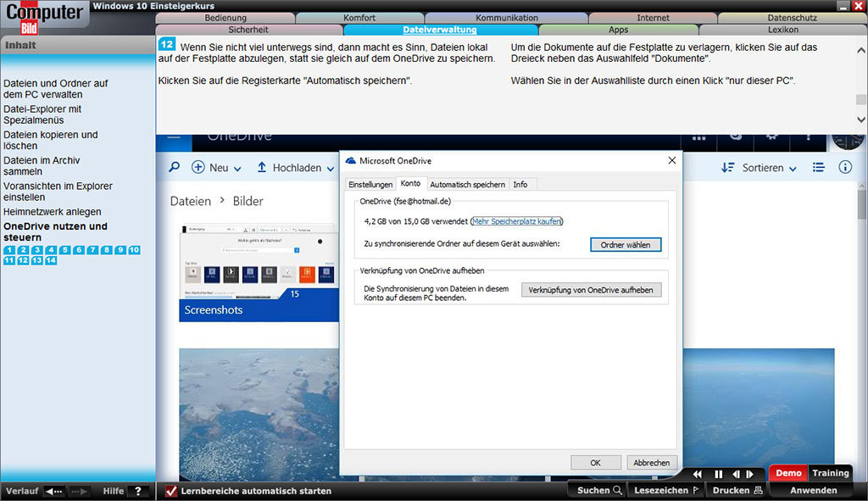This screenshot has height=501, width=868.
Task: Open the Lexikon course tab
Action: click(x=782, y=30)
